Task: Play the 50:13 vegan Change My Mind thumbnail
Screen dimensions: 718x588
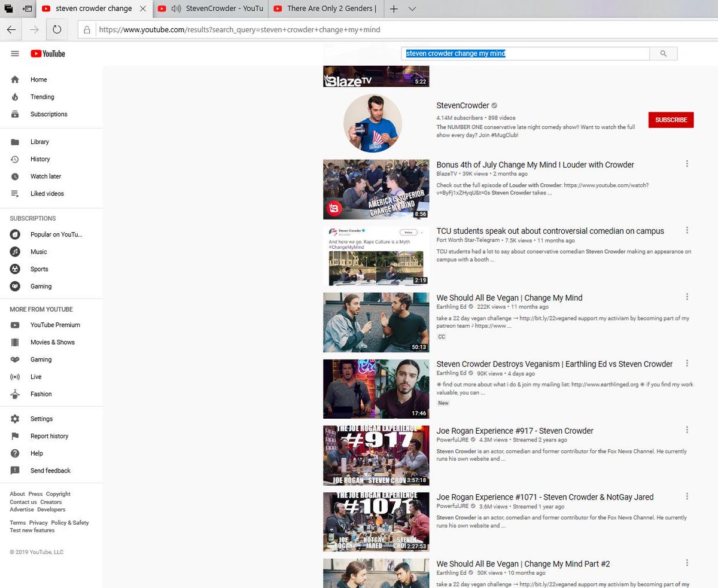Action: coord(376,322)
